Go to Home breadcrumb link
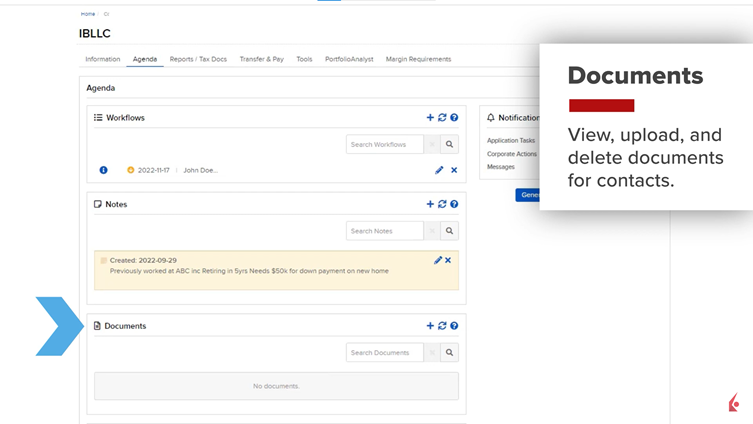 [88, 14]
